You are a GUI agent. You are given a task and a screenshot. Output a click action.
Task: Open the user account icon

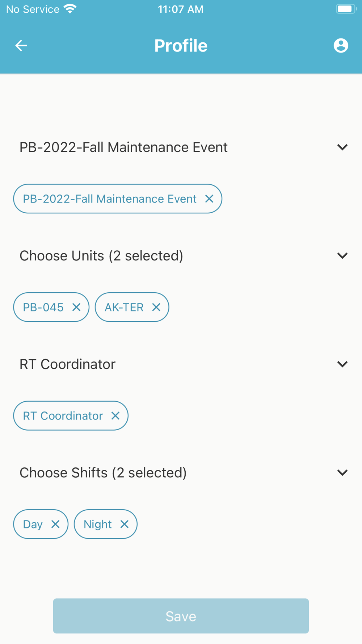tap(341, 46)
